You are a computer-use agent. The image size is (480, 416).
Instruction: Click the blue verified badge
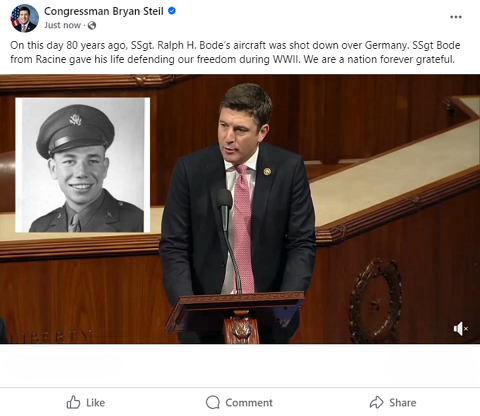(172, 11)
